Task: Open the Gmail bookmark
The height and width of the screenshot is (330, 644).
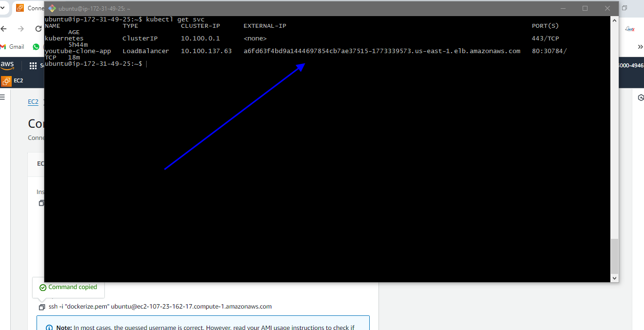Action: coord(13,47)
